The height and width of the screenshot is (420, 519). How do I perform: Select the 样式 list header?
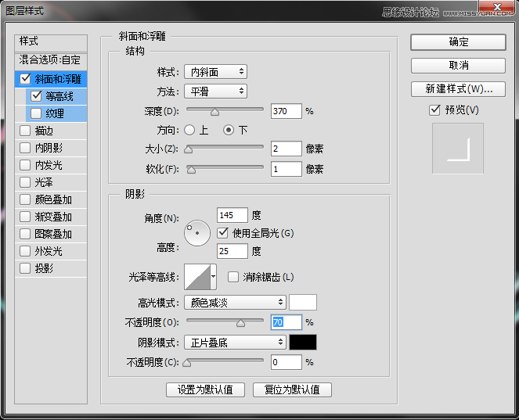pyautogui.click(x=51, y=42)
